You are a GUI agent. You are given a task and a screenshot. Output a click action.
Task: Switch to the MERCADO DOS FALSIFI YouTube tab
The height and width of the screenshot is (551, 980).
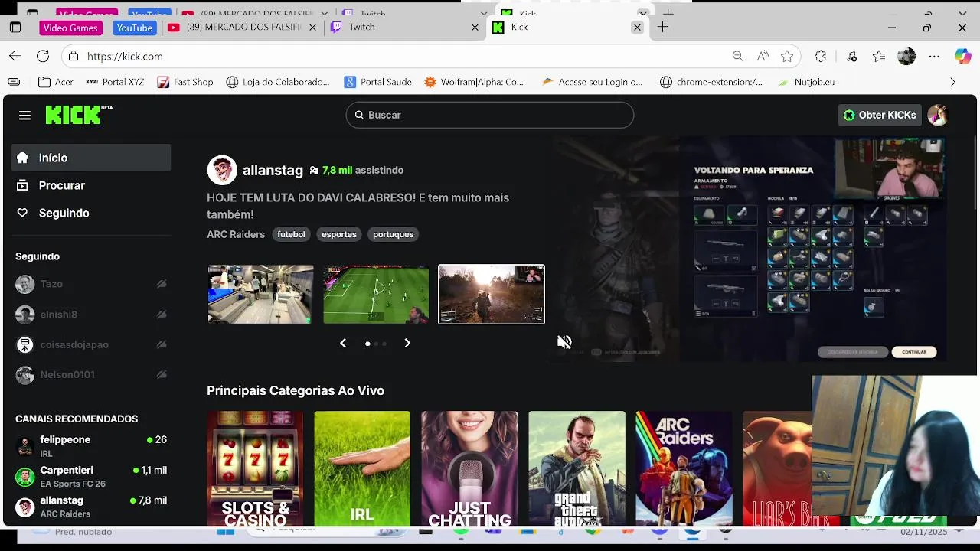tap(241, 28)
